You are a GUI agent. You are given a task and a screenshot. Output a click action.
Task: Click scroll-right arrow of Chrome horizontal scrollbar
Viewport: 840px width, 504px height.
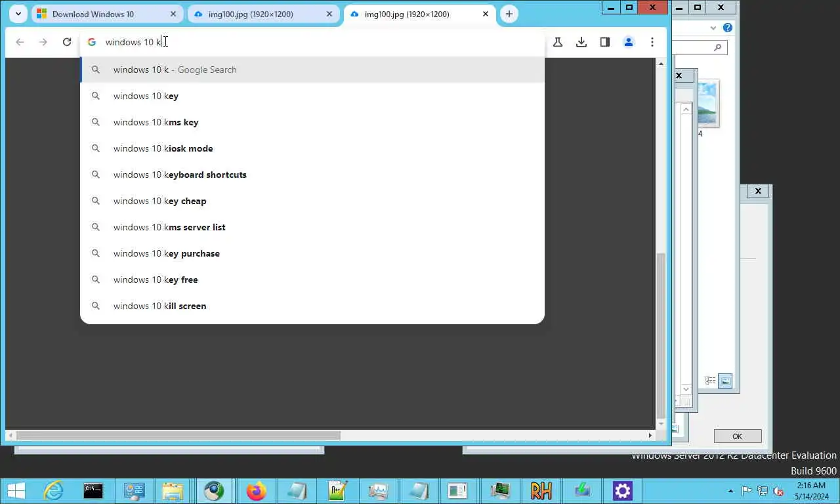click(x=650, y=435)
